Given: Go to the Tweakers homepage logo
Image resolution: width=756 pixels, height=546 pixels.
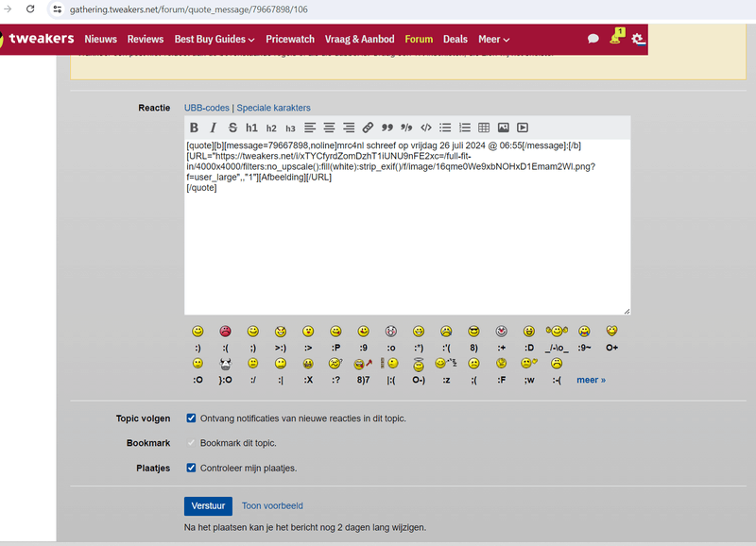Looking at the screenshot, I should click(x=39, y=39).
